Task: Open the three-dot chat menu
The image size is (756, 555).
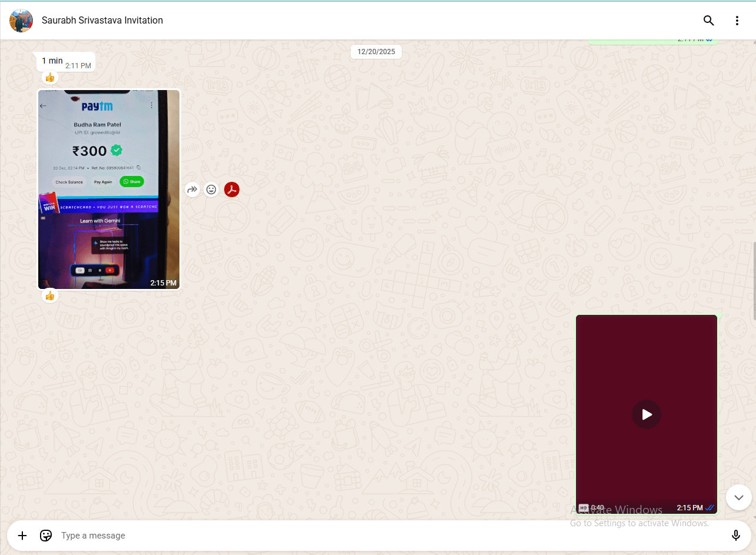Action: (737, 21)
